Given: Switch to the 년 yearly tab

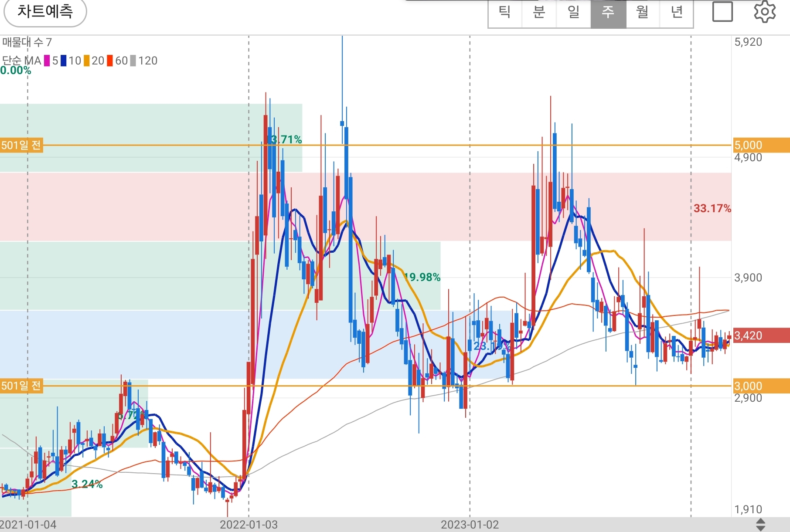Looking at the screenshot, I should click(x=677, y=13).
